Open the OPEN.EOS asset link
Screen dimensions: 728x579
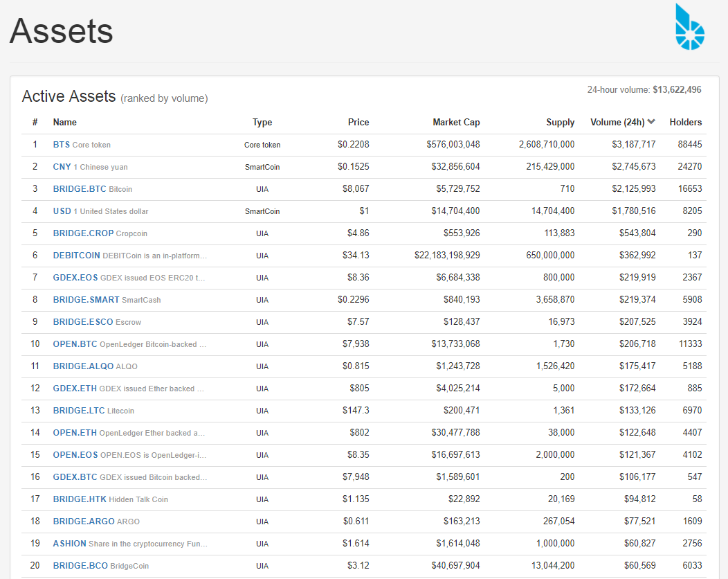75,455
